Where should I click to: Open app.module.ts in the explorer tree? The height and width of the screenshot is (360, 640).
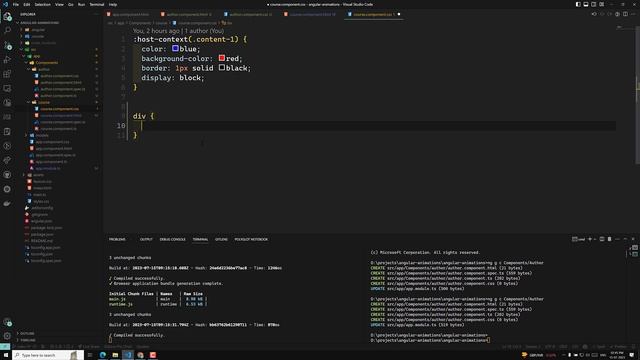click(x=47, y=168)
